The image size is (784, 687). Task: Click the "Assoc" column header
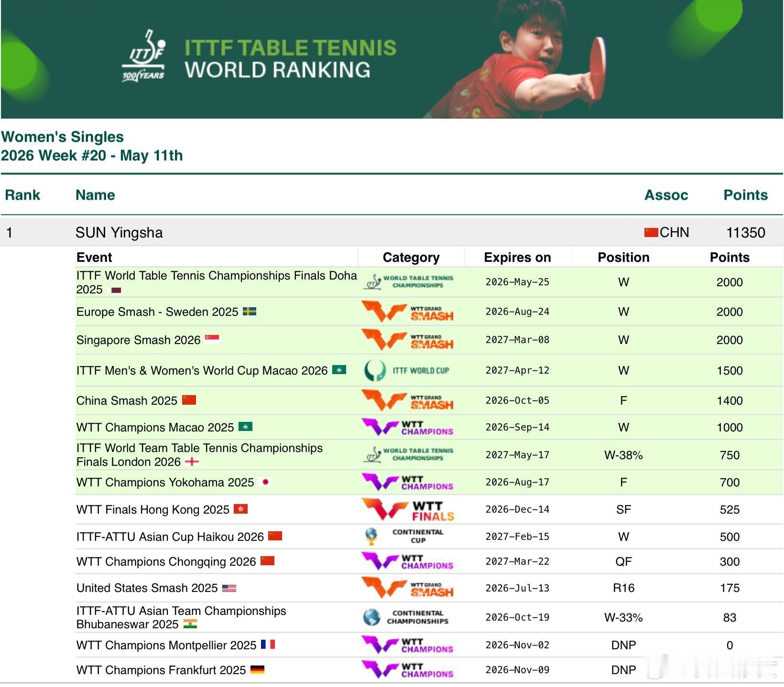666,195
